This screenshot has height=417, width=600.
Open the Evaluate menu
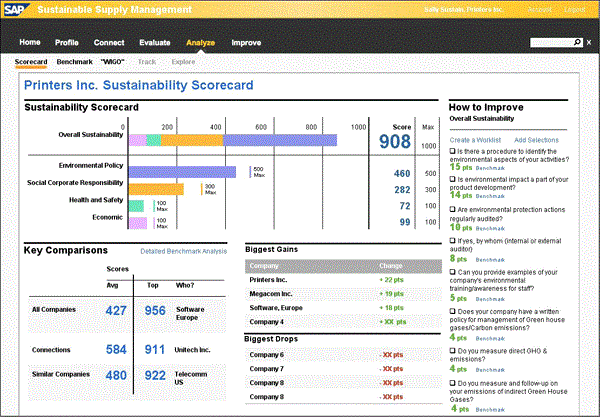[x=155, y=43]
